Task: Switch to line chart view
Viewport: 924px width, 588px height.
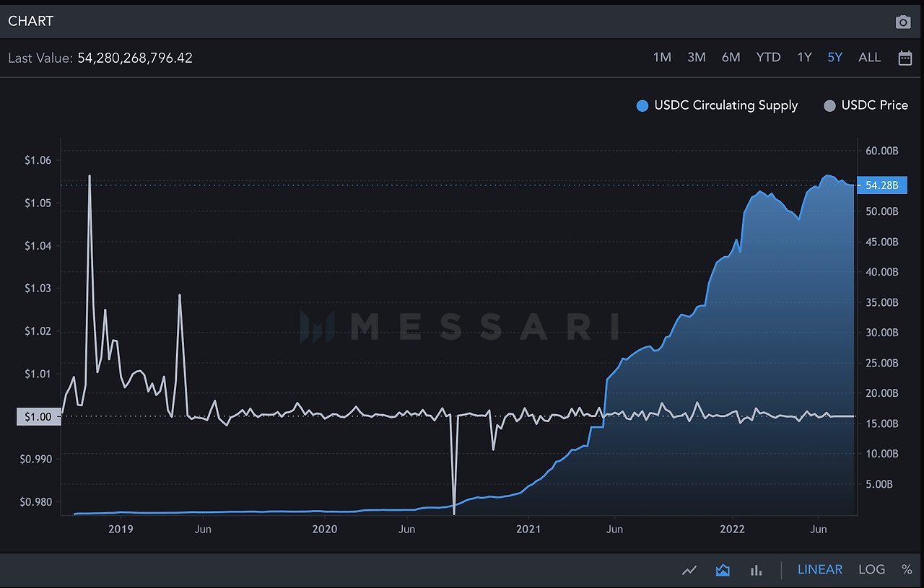Action: (689, 570)
